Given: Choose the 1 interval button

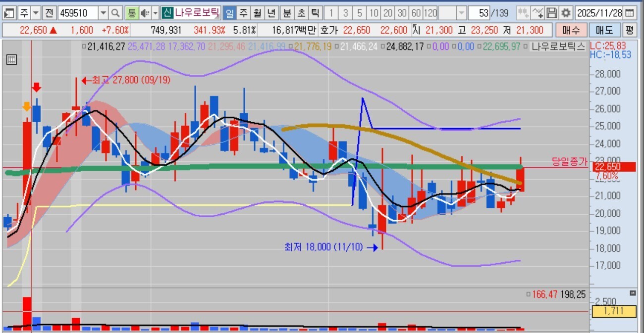Looking at the screenshot, I should click(x=331, y=13).
